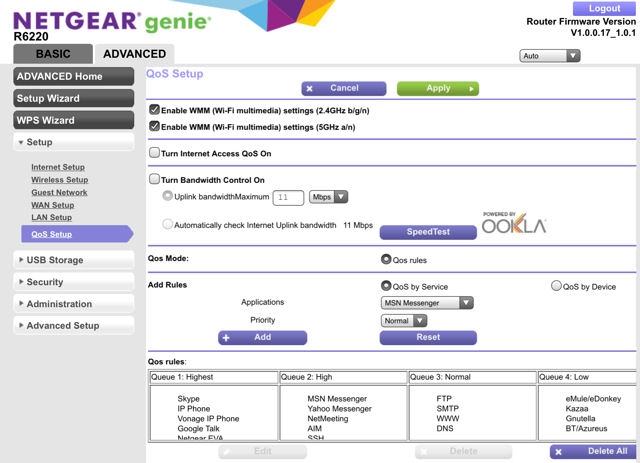Open the Normal priority dropdown

pyautogui.click(x=404, y=321)
